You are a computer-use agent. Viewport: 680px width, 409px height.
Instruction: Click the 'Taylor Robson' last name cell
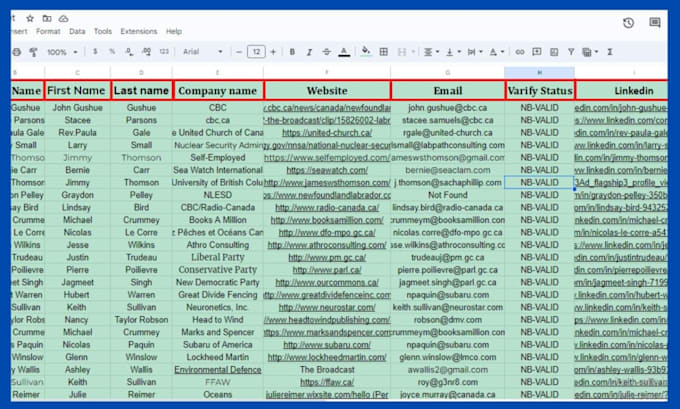pyautogui.click(x=141, y=320)
